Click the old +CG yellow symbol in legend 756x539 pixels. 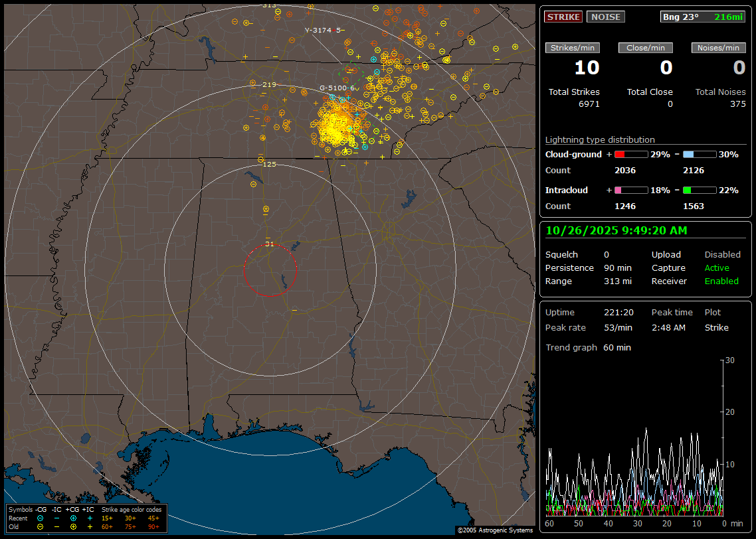pyautogui.click(x=73, y=526)
